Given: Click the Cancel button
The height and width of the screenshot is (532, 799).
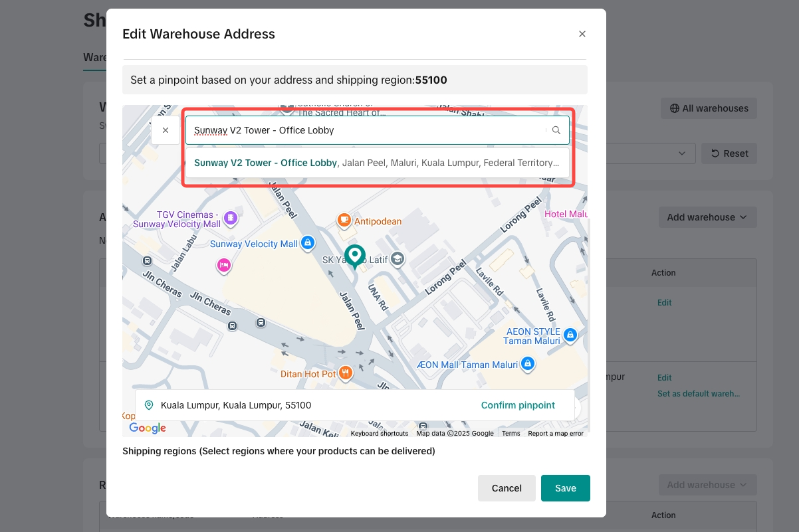Looking at the screenshot, I should pyautogui.click(x=507, y=488).
